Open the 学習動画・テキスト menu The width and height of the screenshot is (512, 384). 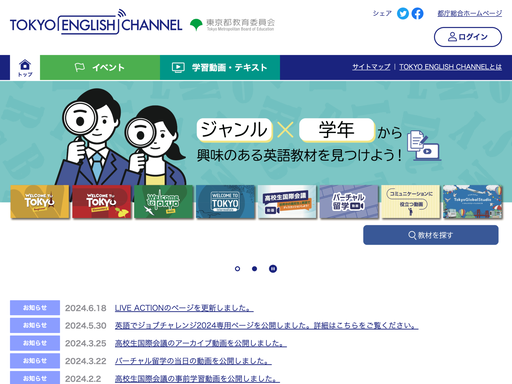tap(220, 68)
